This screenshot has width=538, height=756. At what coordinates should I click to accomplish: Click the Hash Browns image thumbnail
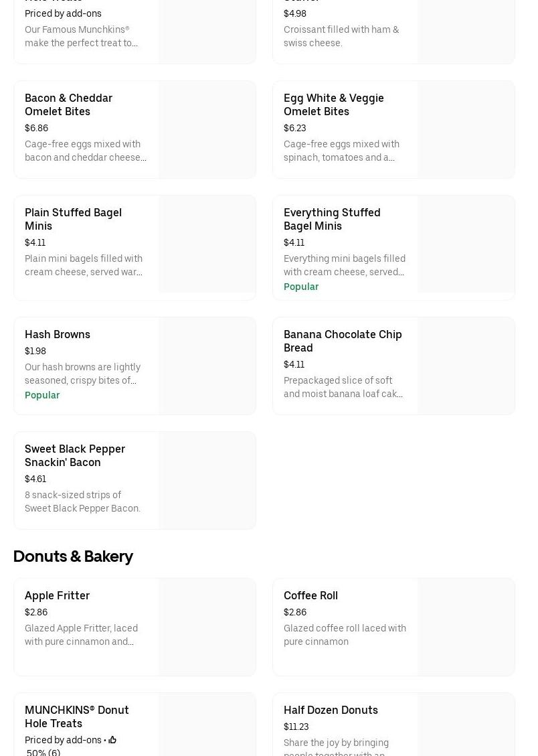207,366
